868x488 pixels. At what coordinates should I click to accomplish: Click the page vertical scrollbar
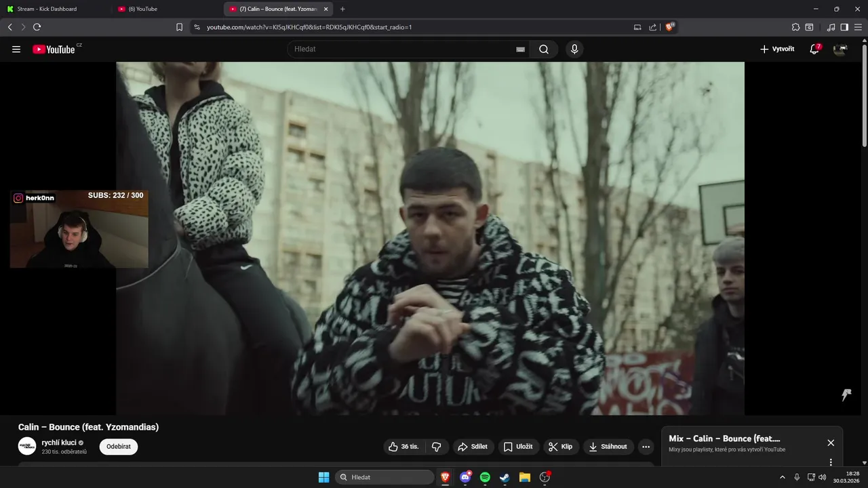point(864,95)
